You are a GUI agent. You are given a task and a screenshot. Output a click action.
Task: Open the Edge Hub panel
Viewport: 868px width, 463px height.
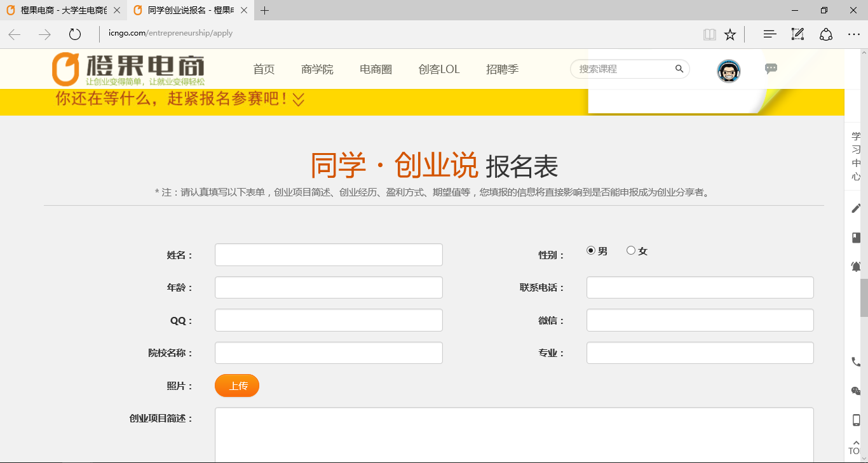[770, 34]
